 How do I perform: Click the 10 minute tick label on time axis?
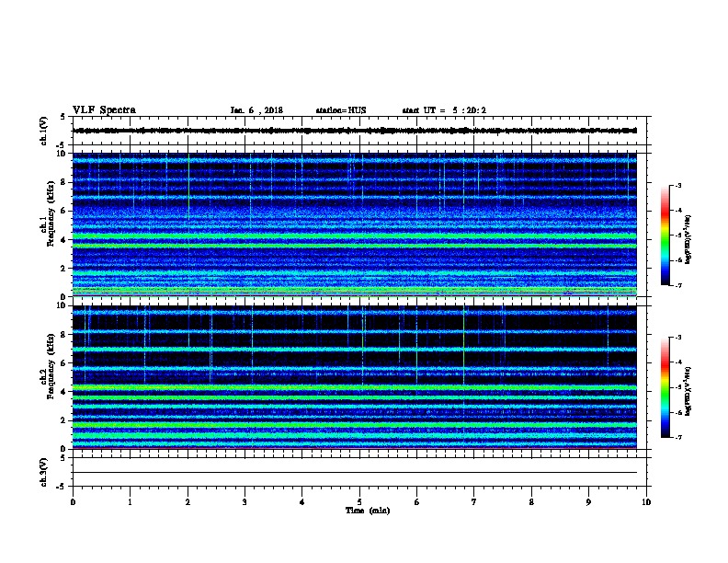point(646,502)
